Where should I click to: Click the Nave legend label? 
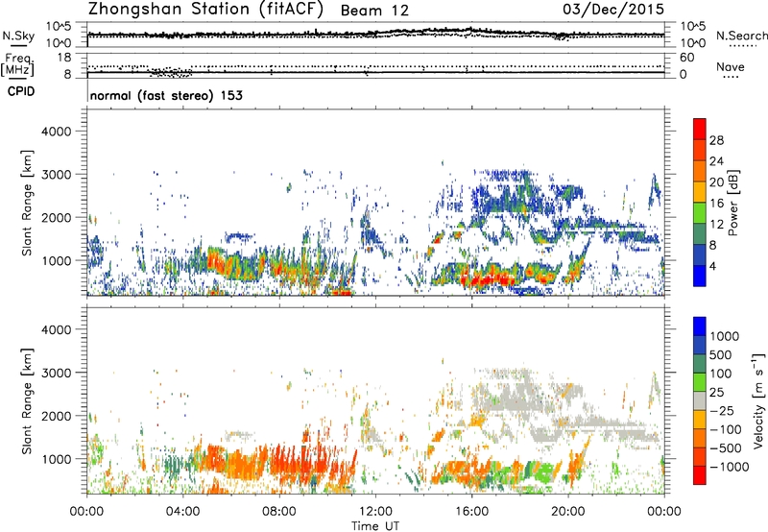point(730,67)
